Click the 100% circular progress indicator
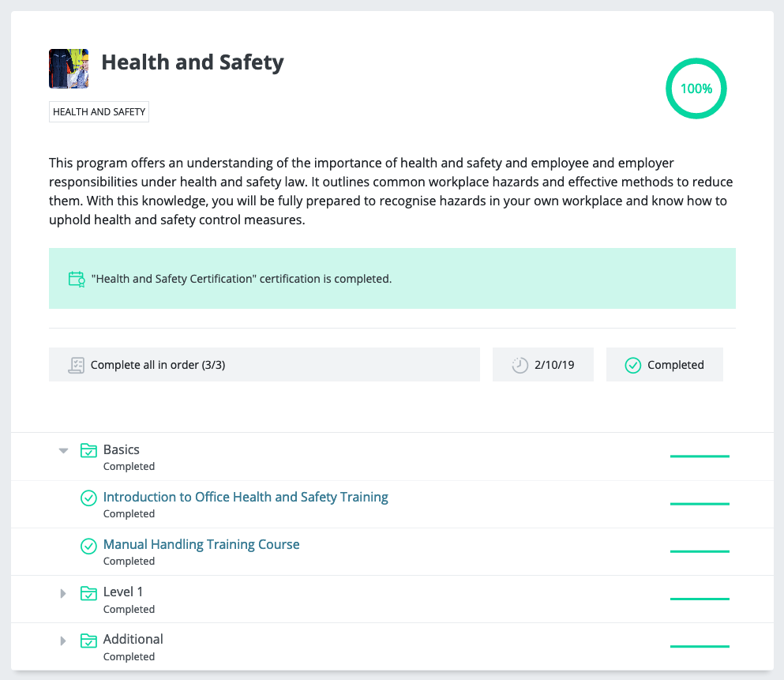 click(x=696, y=89)
